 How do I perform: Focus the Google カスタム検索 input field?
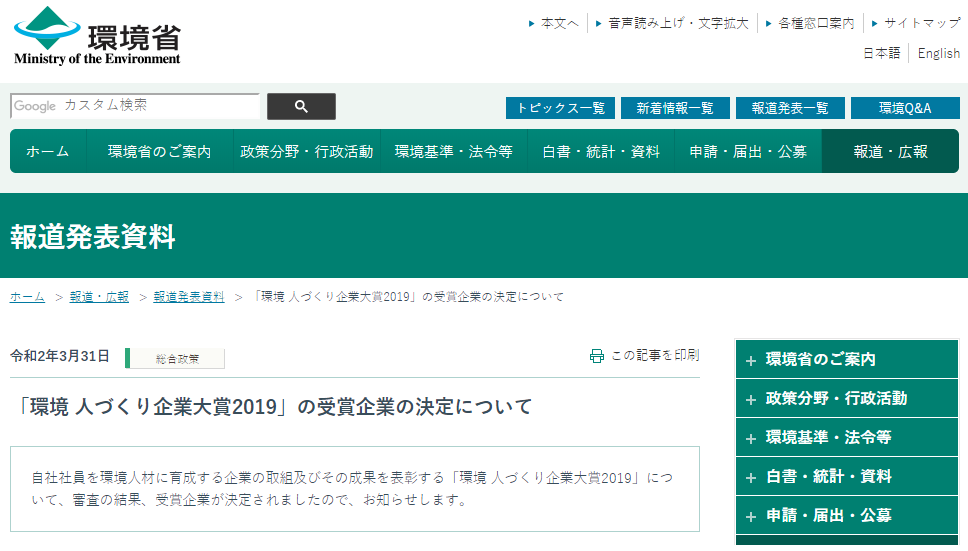135,106
